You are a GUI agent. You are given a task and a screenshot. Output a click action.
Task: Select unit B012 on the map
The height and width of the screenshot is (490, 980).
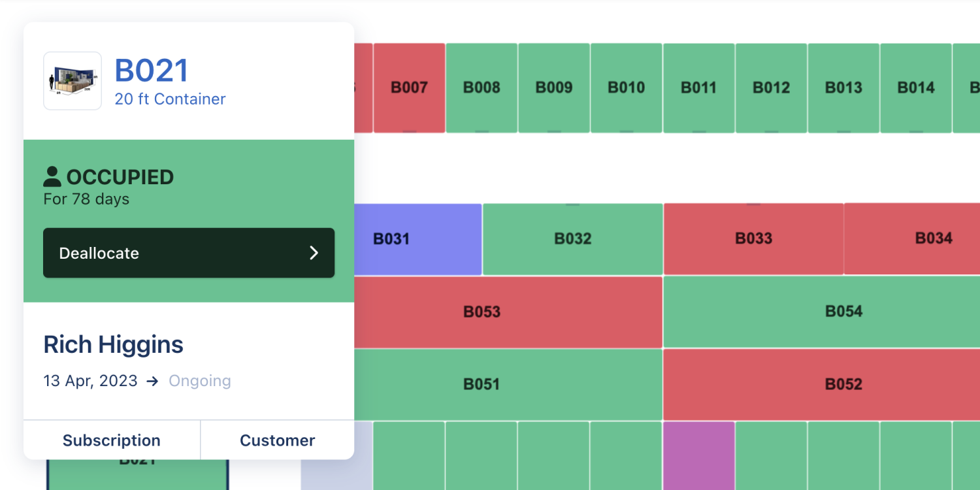coord(771,88)
